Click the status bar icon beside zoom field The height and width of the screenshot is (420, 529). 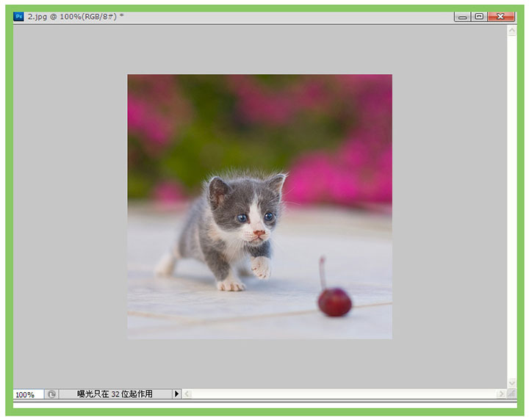tap(51, 394)
